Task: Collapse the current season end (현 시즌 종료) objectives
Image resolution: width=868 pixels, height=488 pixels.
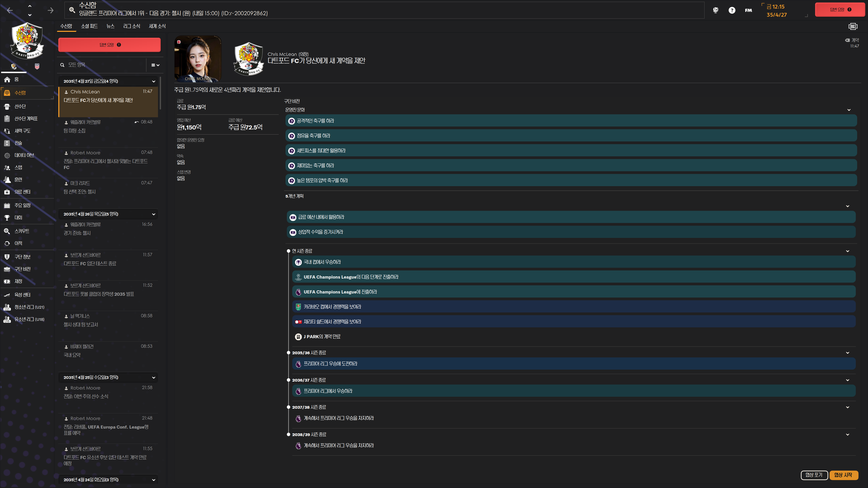Action: [847, 251]
